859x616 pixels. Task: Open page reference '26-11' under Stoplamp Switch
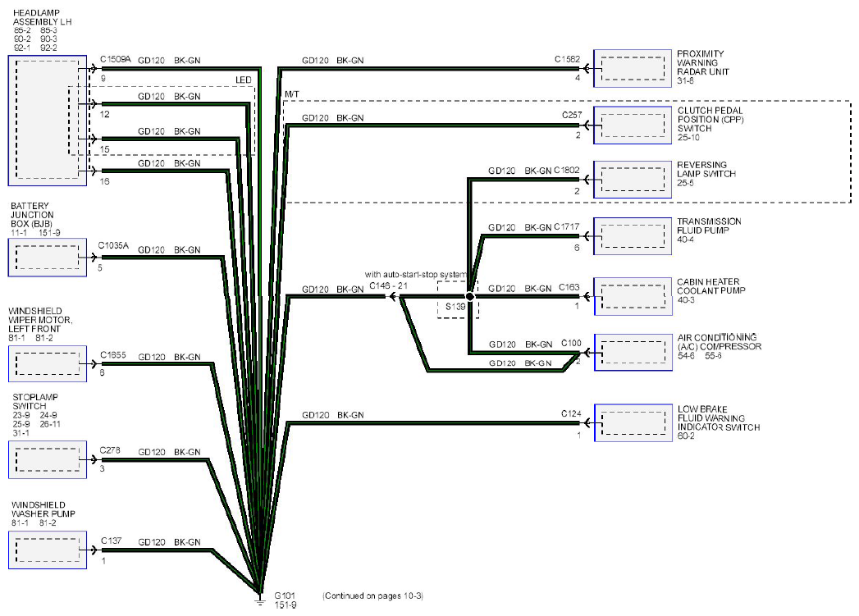pos(50,424)
